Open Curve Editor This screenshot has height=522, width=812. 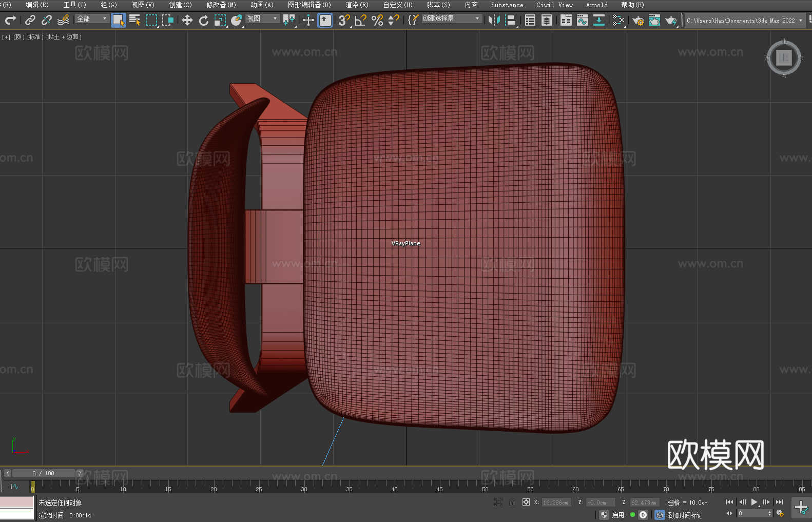[583, 20]
